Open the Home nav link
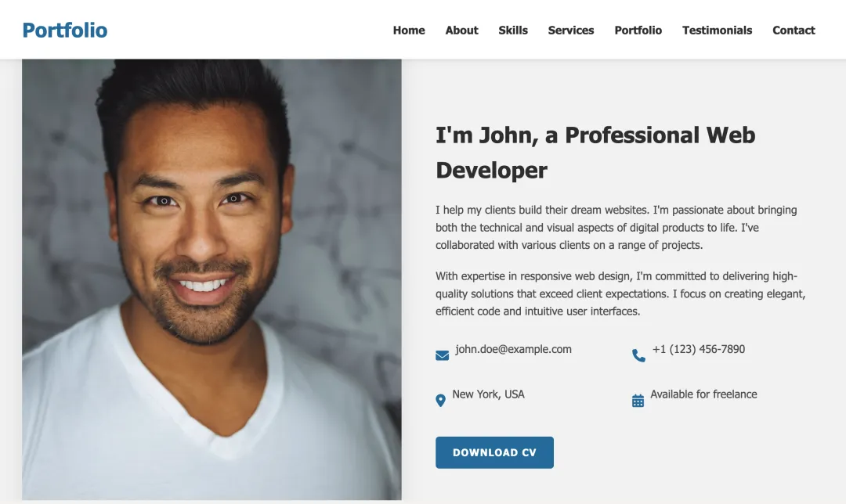The image size is (846, 504). 409,31
